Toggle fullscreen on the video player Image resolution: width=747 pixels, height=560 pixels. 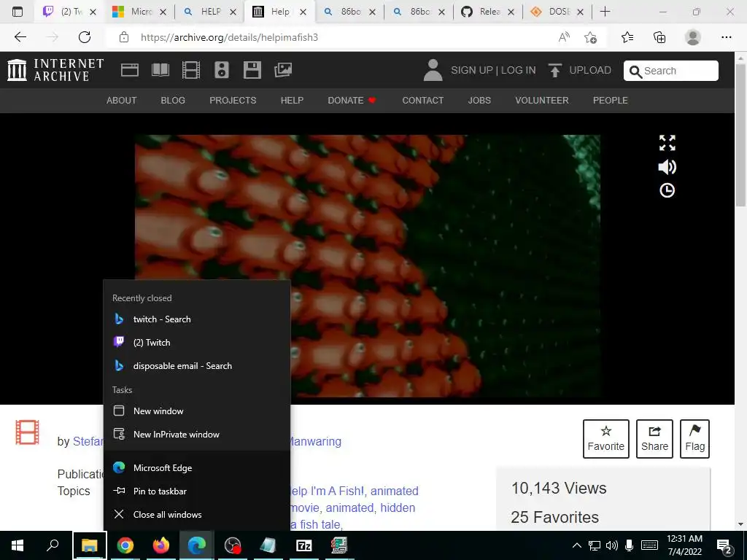point(667,142)
